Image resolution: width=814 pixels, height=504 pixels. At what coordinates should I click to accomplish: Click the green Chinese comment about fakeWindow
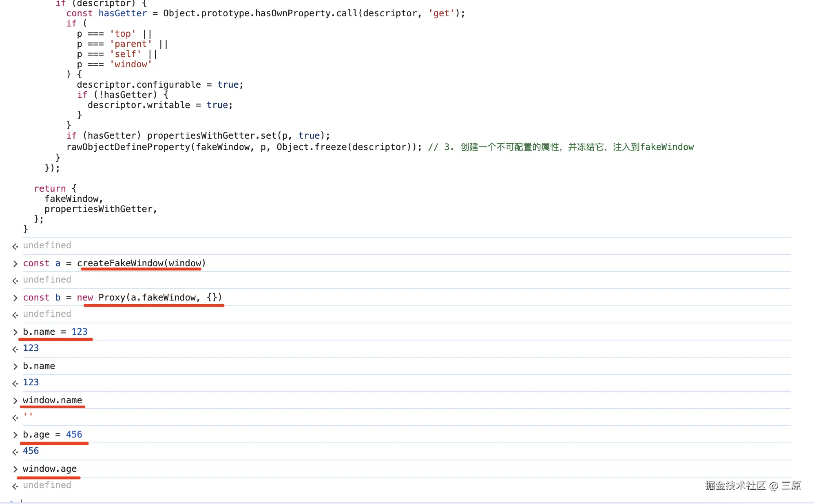561,147
